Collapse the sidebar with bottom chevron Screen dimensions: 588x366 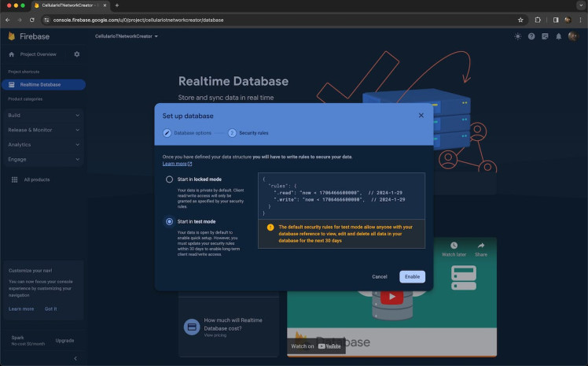click(75, 358)
